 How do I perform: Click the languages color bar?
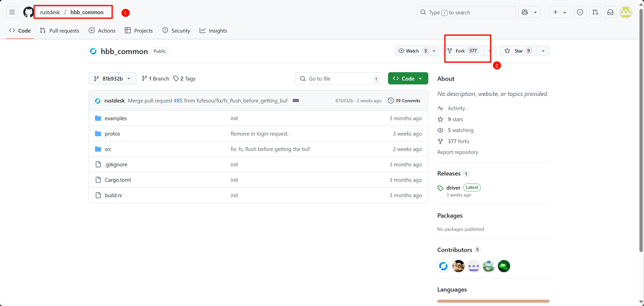click(x=493, y=301)
